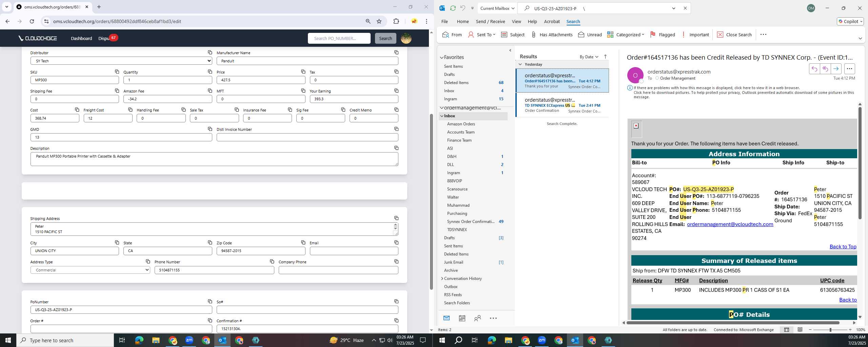Click the Disti Invoice Number field
Viewport: 868px width, 347px height.
(307, 137)
